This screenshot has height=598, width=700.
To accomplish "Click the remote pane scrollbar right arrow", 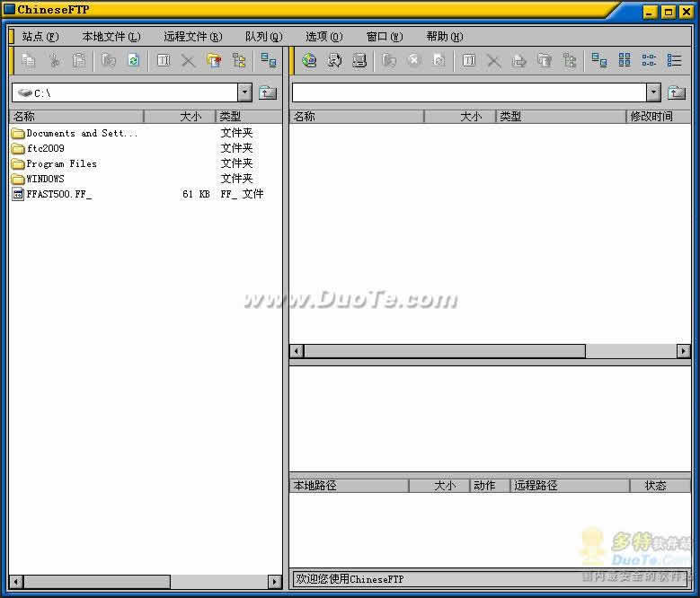I will (684, 351).
